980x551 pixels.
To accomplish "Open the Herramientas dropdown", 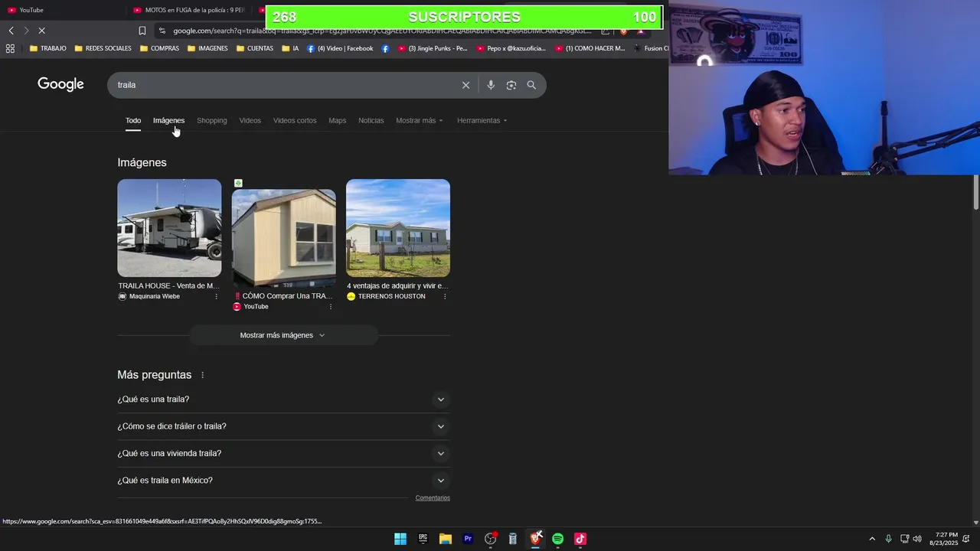I will [x=482, y=120].
